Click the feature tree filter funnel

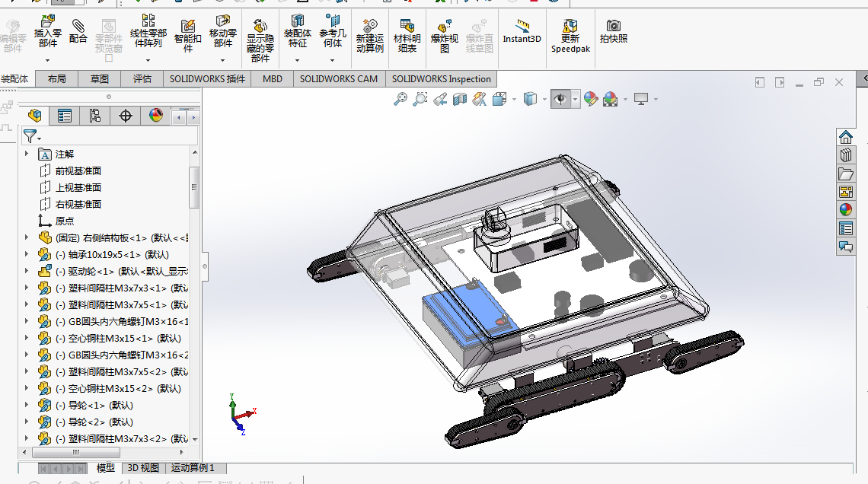click(x=30, y=135)
